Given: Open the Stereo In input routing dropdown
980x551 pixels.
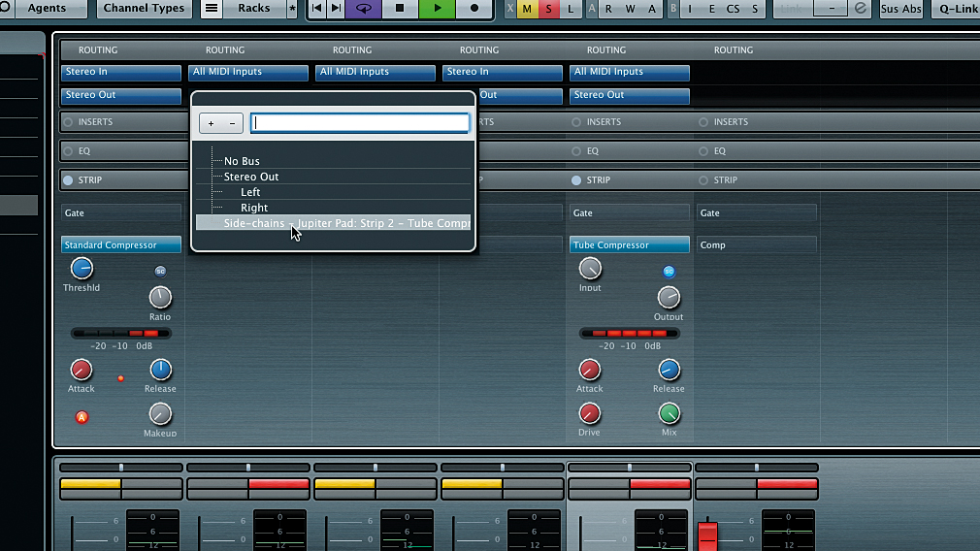Looking at the screenshot, I should [121, 73].
